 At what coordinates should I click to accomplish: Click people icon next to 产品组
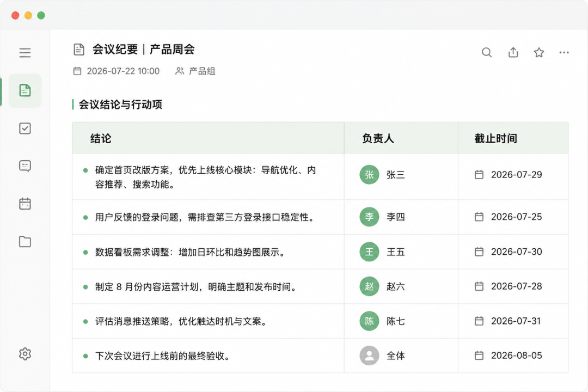coord(180,71)
